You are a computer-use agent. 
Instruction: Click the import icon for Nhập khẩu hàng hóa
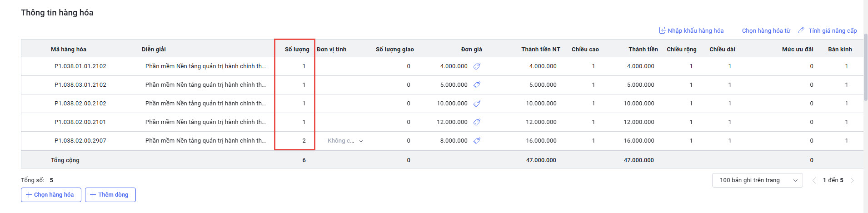click(x=663, y=30)
